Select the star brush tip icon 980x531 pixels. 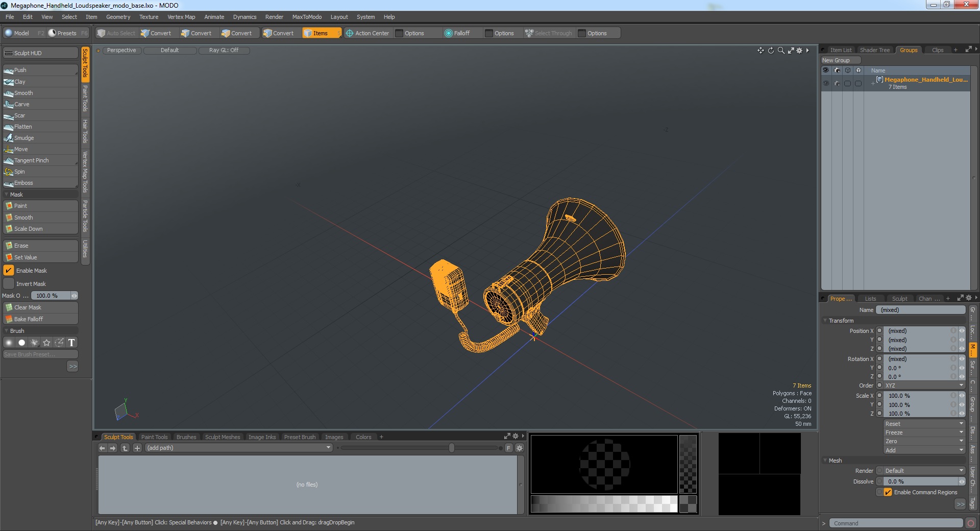[47, 343]
